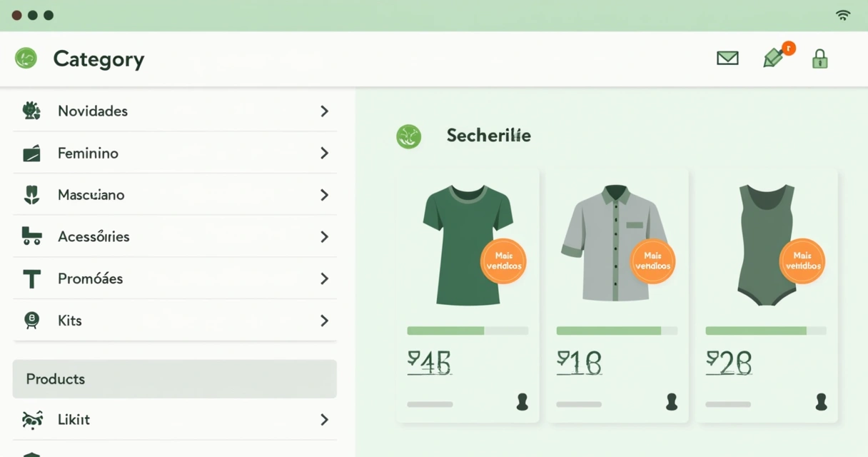Click the Wi-Fi status icon
Viewport: 868px width, 457px height.
(843, 15)
